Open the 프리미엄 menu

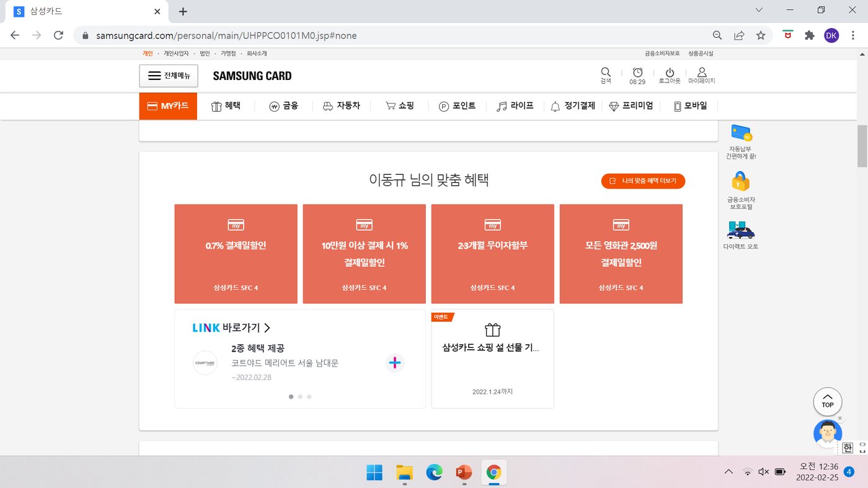631,106
